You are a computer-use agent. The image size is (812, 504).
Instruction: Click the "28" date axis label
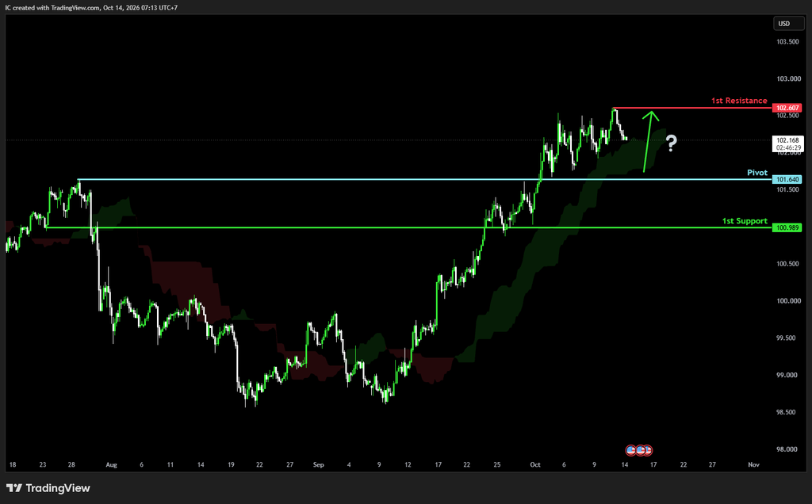click(x=71, y=464)
